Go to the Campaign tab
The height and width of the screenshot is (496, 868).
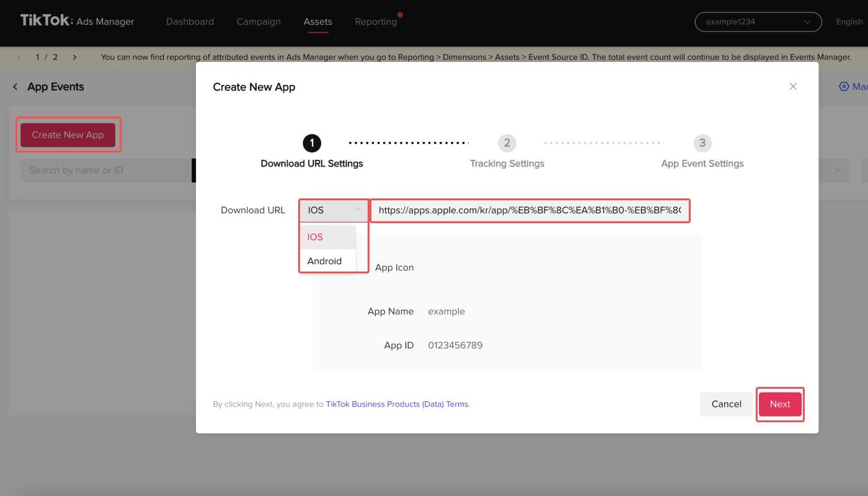tap(259, 22)
